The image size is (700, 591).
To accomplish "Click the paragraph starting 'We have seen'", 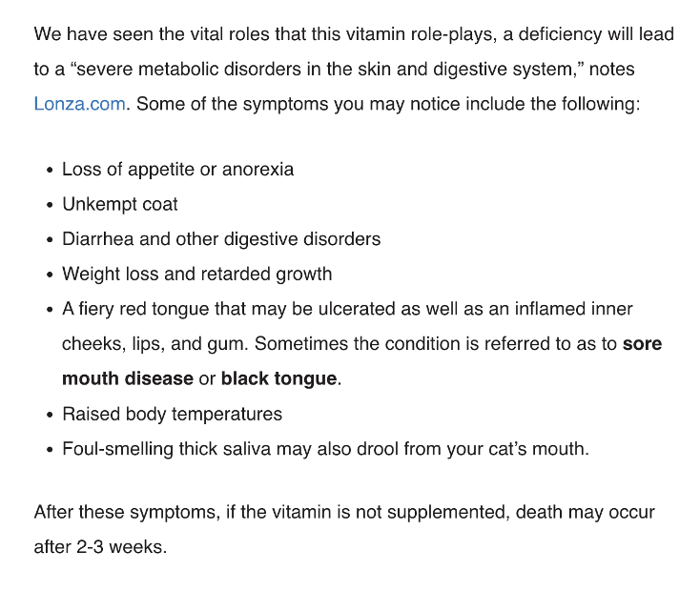I will [354, 70].
